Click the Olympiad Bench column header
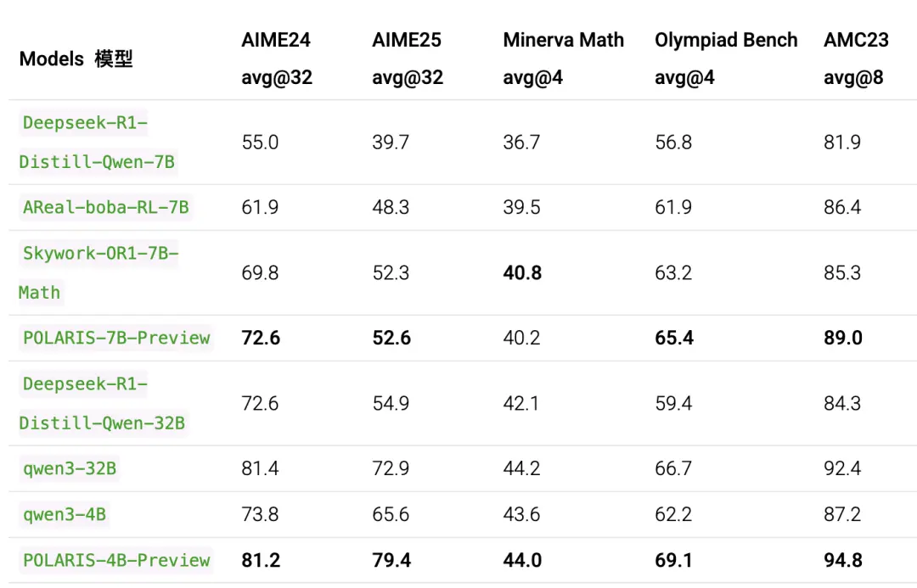 [x=726, y=40]
